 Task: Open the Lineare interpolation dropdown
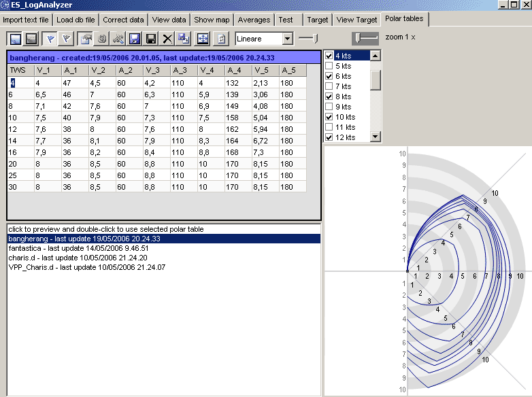pos(287,39)
